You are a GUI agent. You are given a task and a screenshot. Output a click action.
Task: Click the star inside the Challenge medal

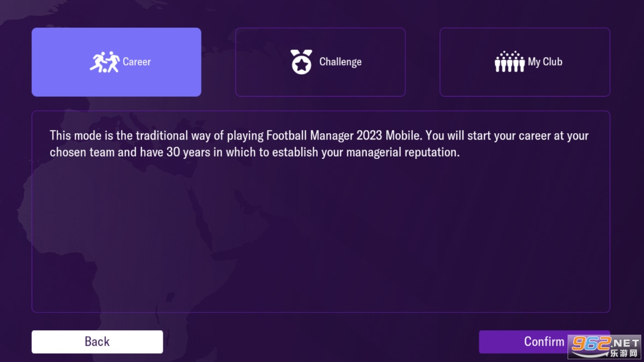coord(301,66)
